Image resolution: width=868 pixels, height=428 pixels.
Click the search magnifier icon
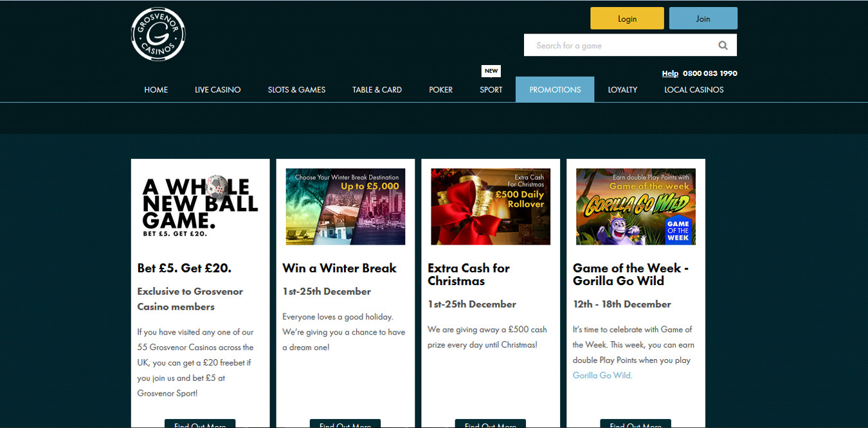723,45
